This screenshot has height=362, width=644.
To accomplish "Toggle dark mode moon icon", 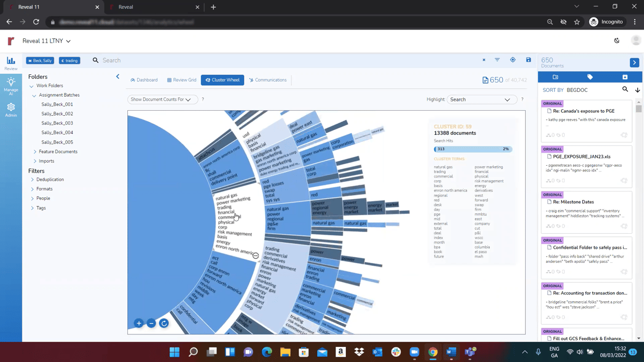I will point(617,41).
